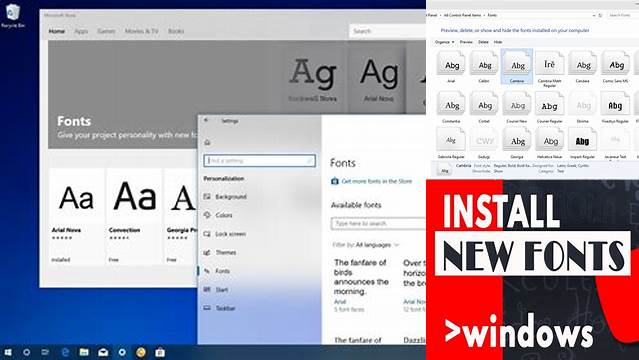This screenshot has height=360, width=639.
Task: Switch to the Apps tab in Store
Action: coord(81,31)
